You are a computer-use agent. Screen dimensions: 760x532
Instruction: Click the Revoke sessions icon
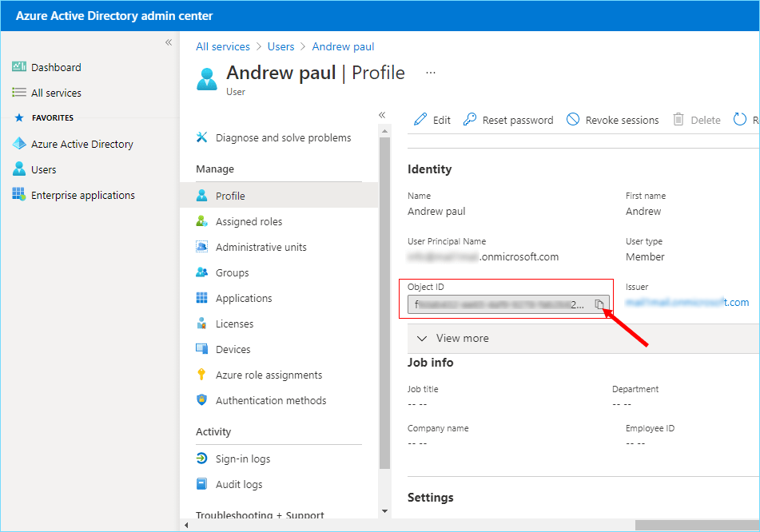click(x=573, y=120)
